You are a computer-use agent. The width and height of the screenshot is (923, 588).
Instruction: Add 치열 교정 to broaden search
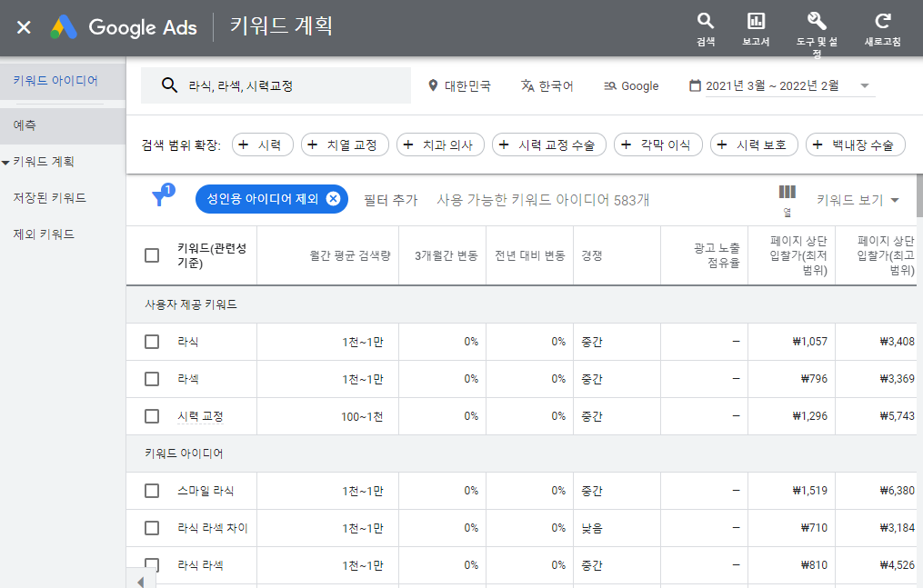click(345, 145)
